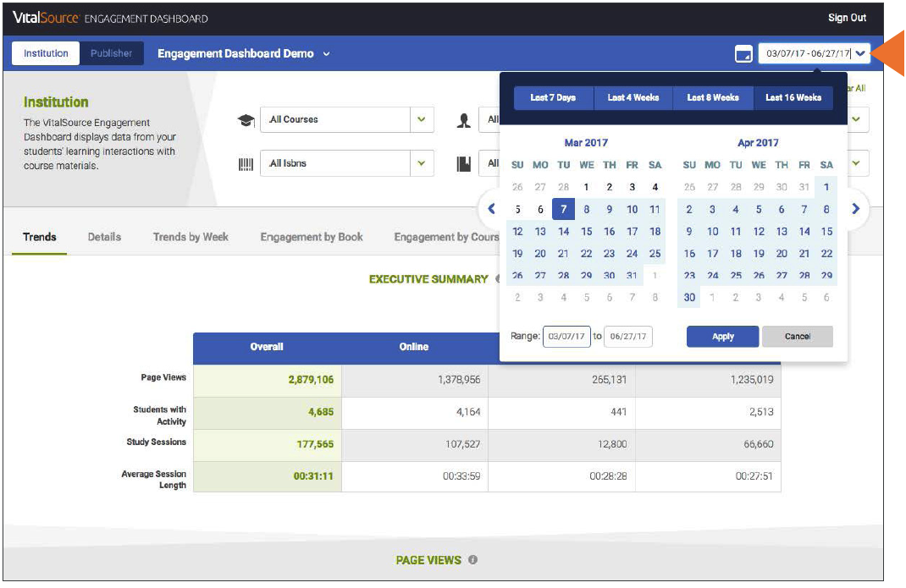Screen dimensions: 906x588
Task: Select April 30 in the calendar
Action: [x=689, y=298]
